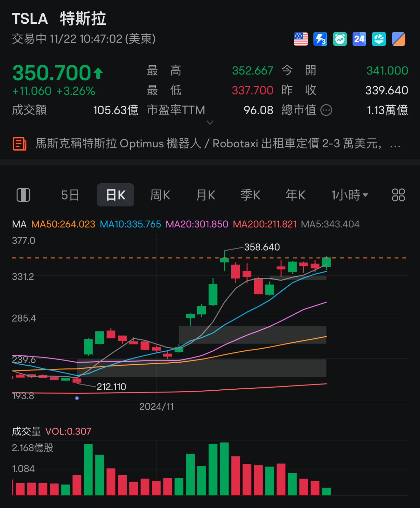Tap the 2024/11 date axis label
The image size is (420, 508).
tap(157, 407)
